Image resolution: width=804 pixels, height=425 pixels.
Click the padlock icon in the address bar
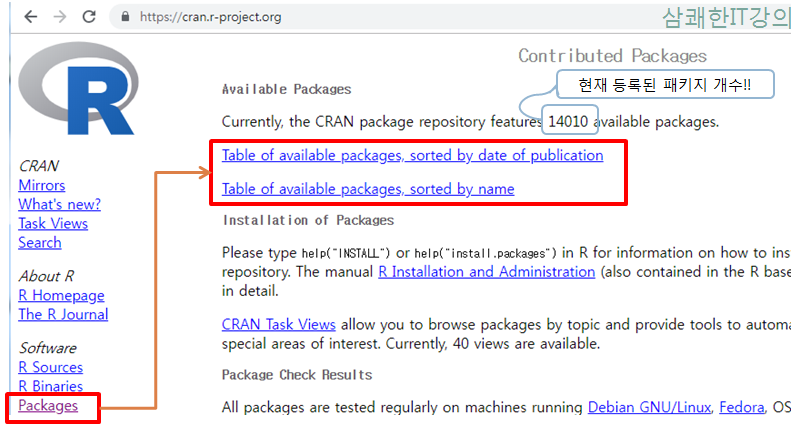point(125,17)
